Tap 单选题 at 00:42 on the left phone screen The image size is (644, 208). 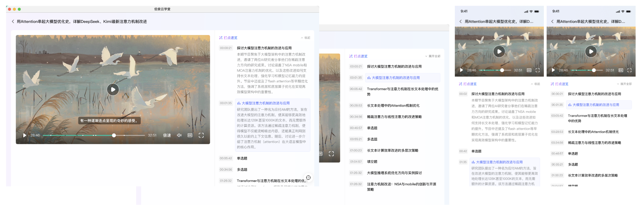pyautogui.click(x=476, y=151)
